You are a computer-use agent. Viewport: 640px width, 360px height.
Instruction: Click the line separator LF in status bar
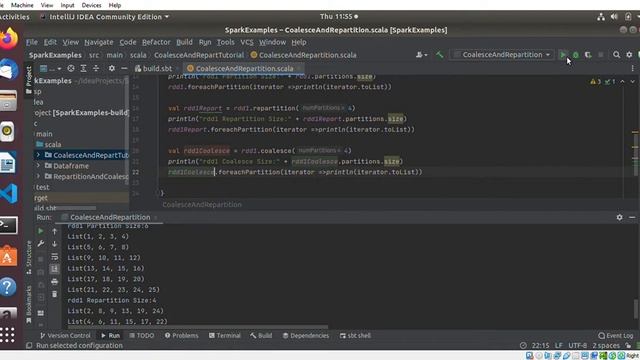[559, 345]
